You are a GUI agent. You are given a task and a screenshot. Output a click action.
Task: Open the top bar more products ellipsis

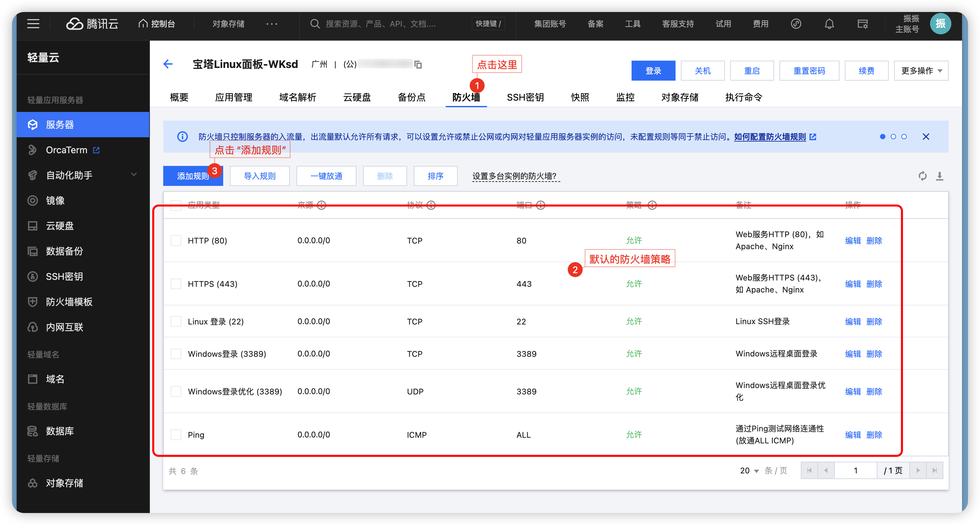pos(271,24)
